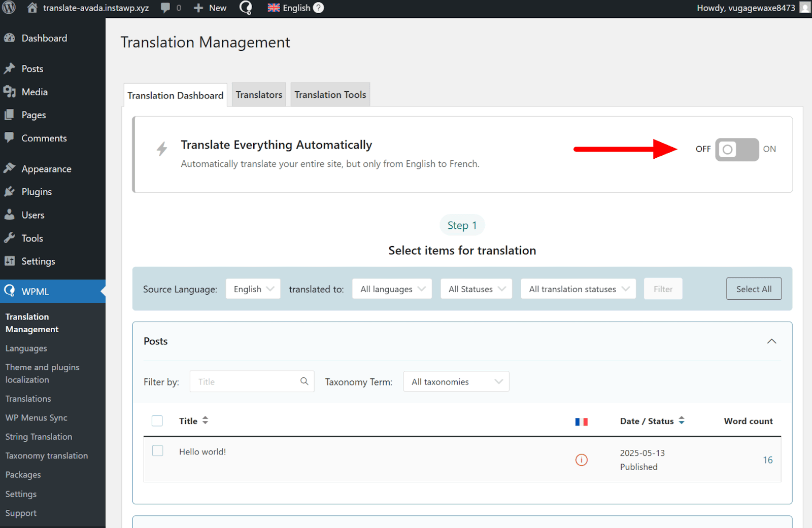
Task: Open Theme and plugins localization
Action: tap(43, 373)
